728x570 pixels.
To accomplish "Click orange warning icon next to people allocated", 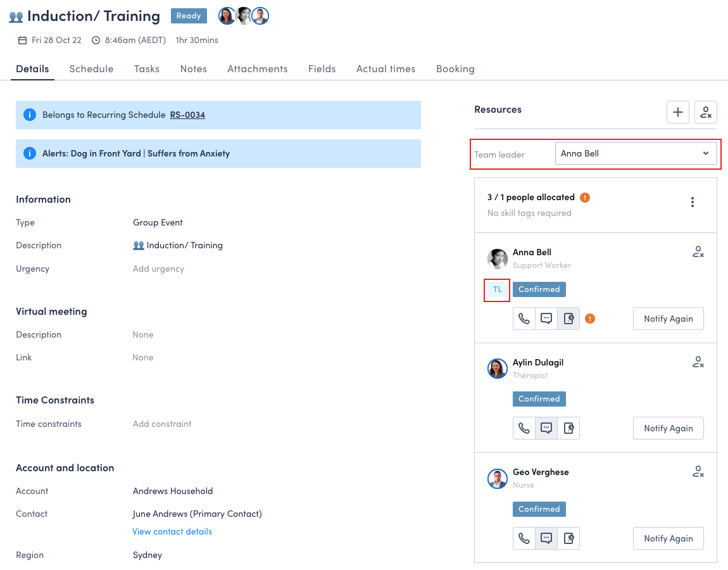I will [585, 198].
